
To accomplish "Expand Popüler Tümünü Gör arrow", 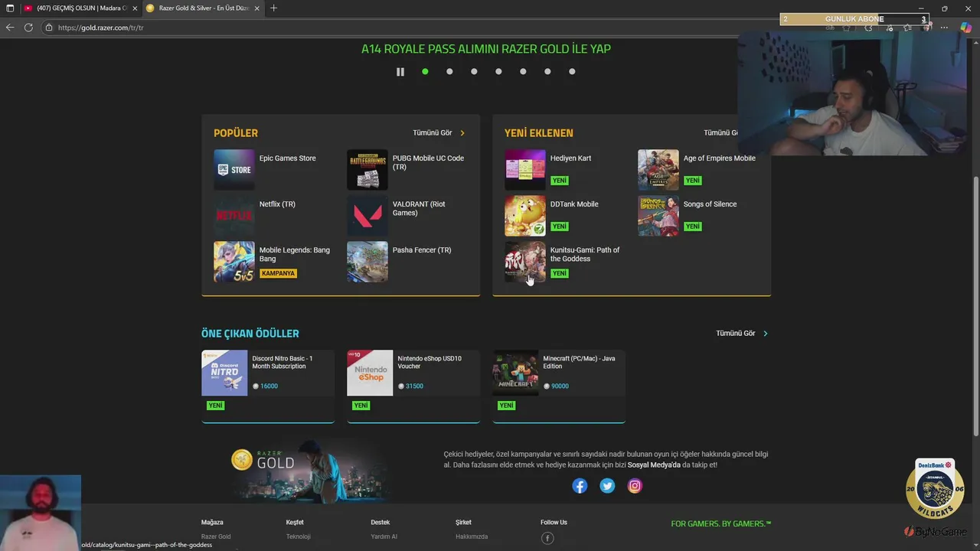I will (462, 133).
